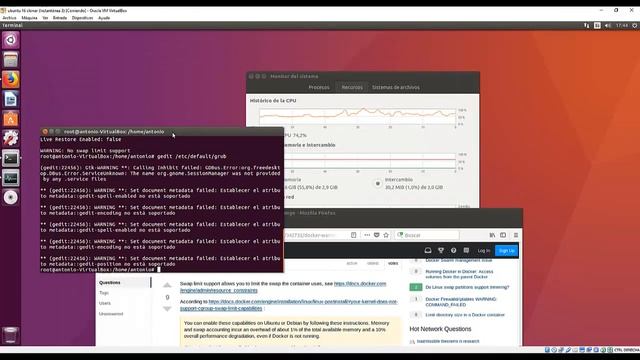The height and width of the screenshot is (360, 640).
Task: Open System Settings from the launcher
Action: pyautogui.click(x=11, y=138)
